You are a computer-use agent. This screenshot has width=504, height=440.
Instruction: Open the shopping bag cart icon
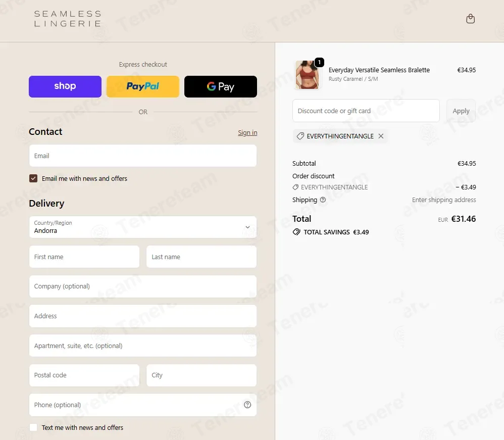coord(470,19)
